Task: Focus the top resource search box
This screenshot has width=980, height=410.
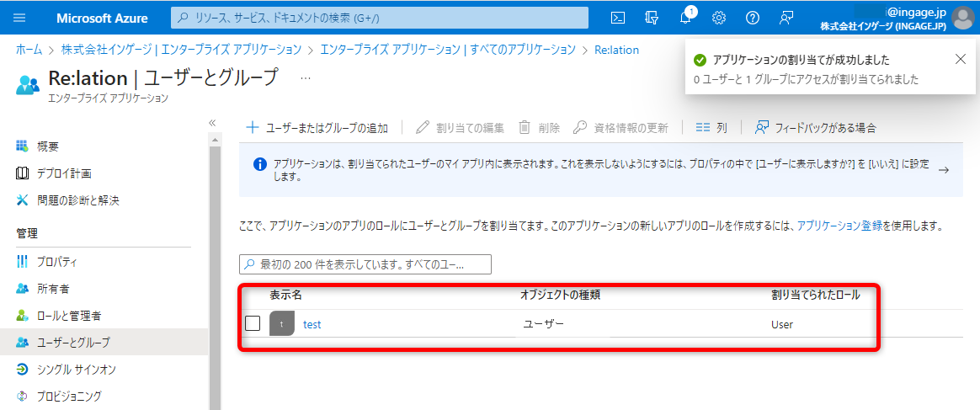Action: (380, 18)
